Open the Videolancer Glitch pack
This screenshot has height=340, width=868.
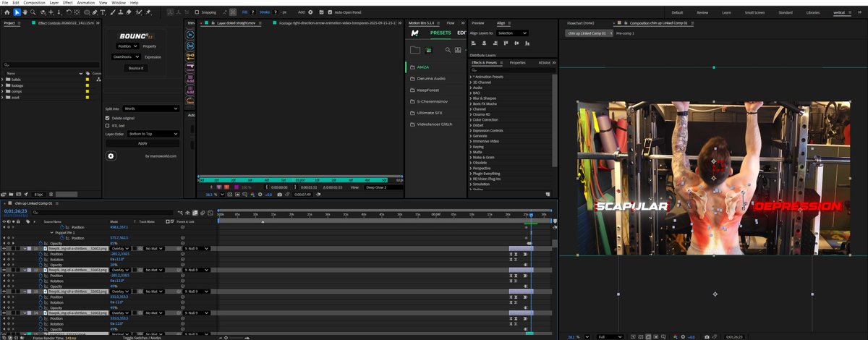[434, 124]
